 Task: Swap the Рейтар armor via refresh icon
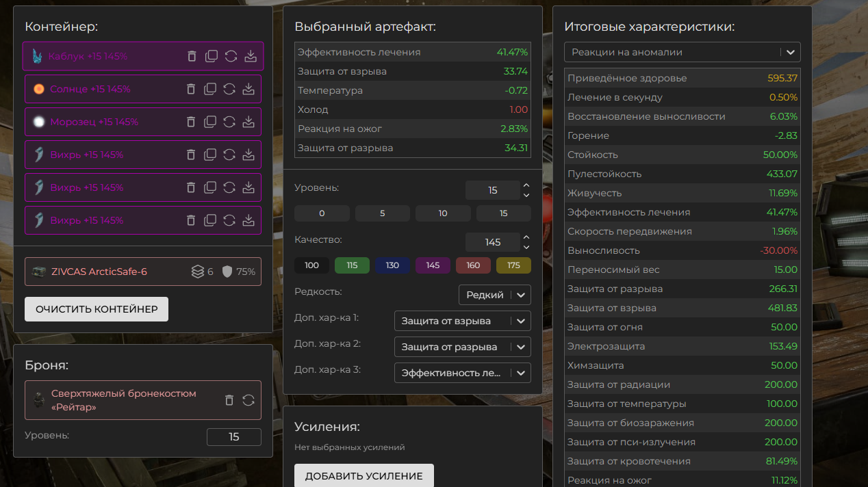(x=248, y=400)
